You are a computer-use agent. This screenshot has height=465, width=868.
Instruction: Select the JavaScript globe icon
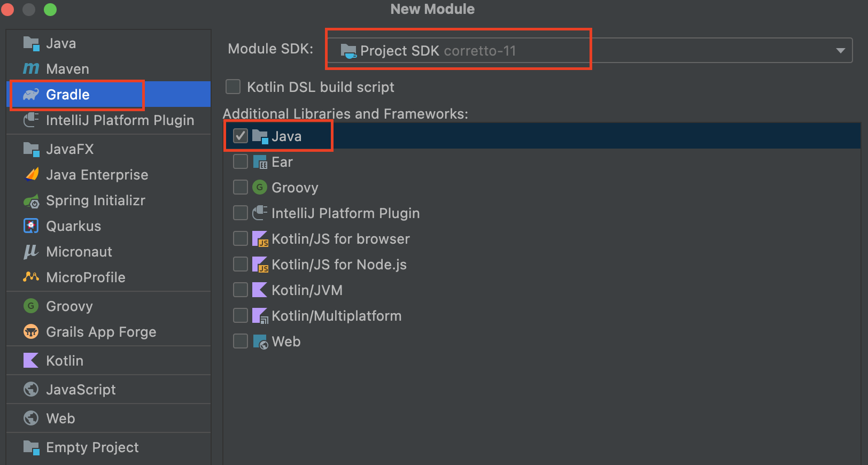click(31, 390)
